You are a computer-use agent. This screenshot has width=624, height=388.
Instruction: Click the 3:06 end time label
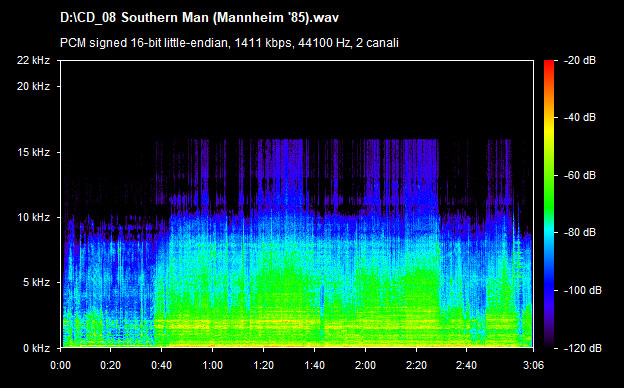[533, 365]
